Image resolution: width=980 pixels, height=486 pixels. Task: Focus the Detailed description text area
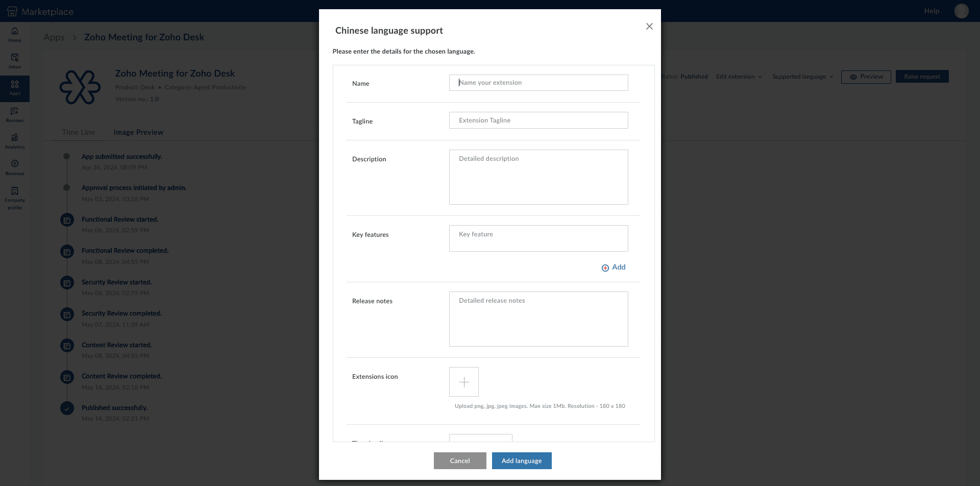pyautogui.click(x=538, y=177)
